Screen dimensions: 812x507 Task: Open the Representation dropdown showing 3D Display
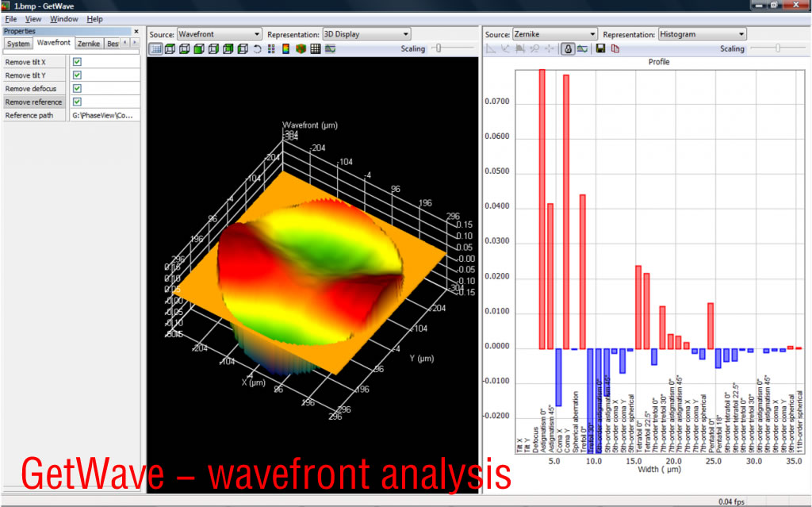pos(366,34)
